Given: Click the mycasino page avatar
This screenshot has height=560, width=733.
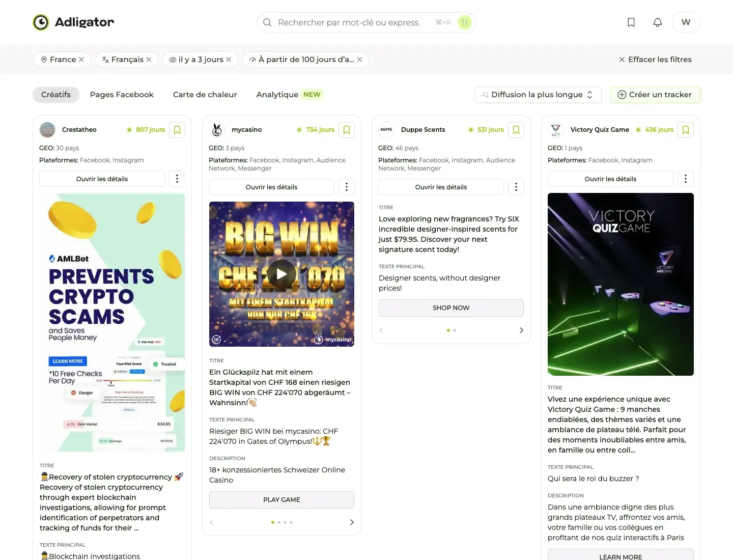Looking at the screenshot, I should [217, 130].
